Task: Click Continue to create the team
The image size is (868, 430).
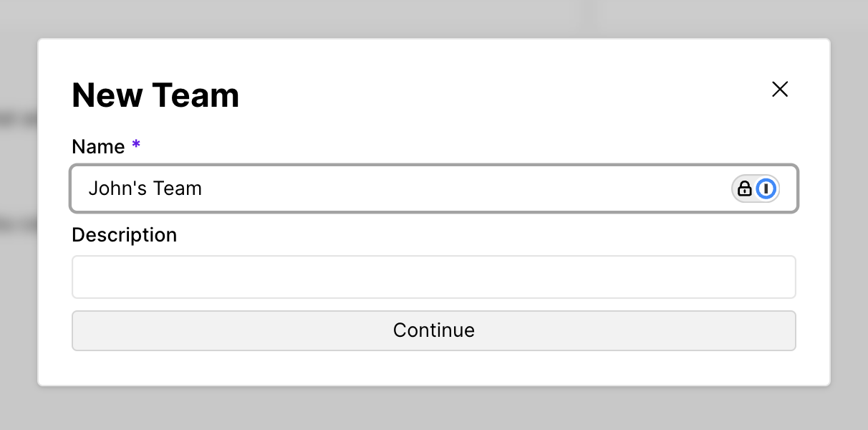Action: (x=433, y=330)
